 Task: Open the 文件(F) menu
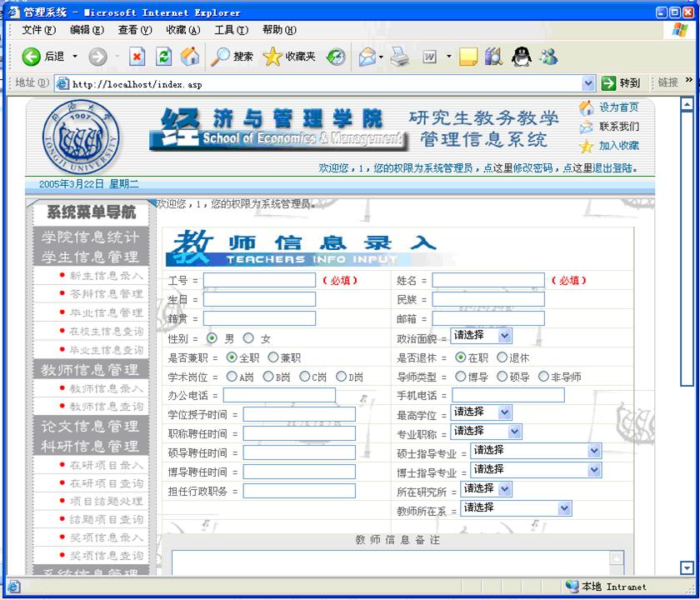click(x=39, y=30)
